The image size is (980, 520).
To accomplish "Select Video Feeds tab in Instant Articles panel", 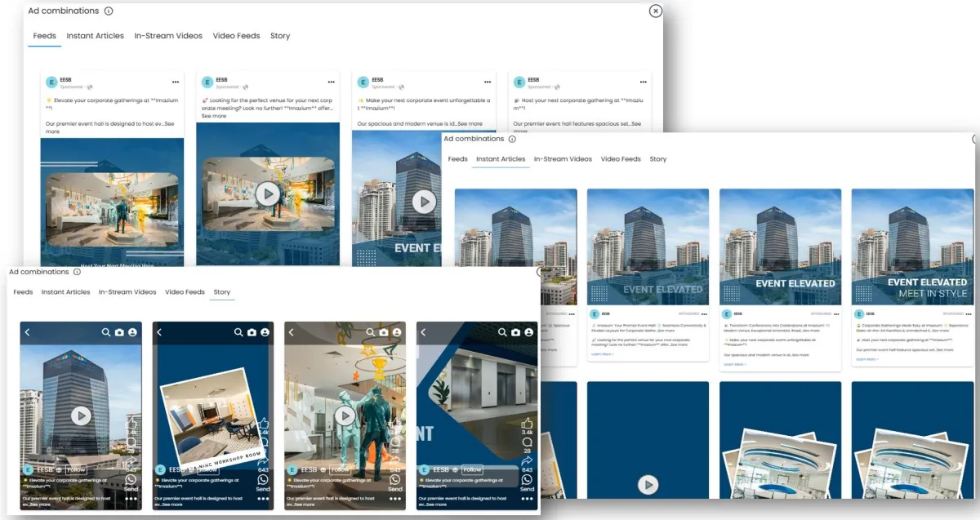I will [621, 159].
